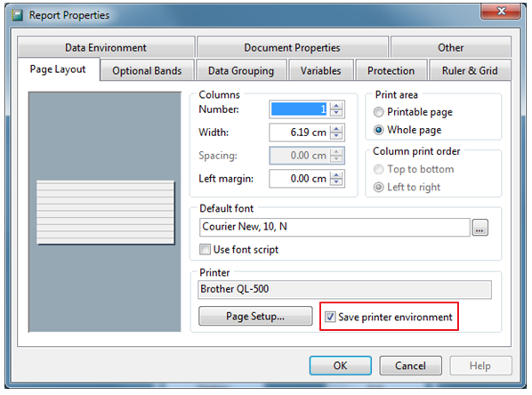Select Whole page radio option
This screenshot has width=532, height=395.
tap(378, 130)
